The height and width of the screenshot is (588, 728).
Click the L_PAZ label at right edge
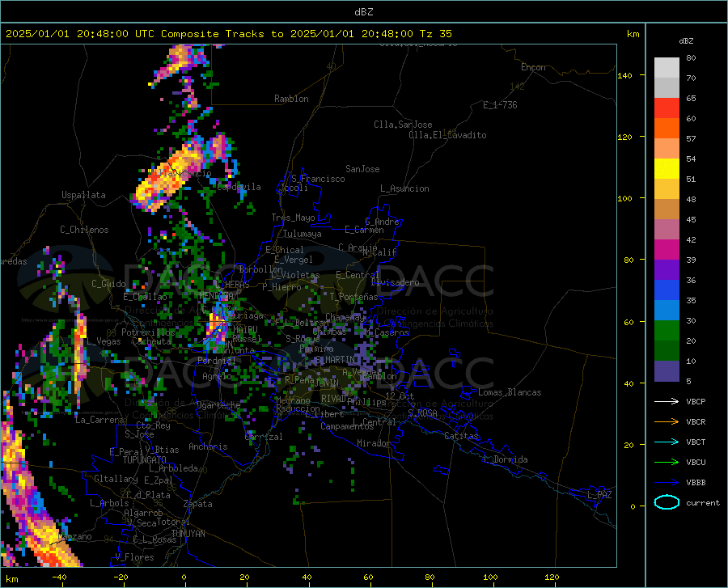tap(599, 495)
